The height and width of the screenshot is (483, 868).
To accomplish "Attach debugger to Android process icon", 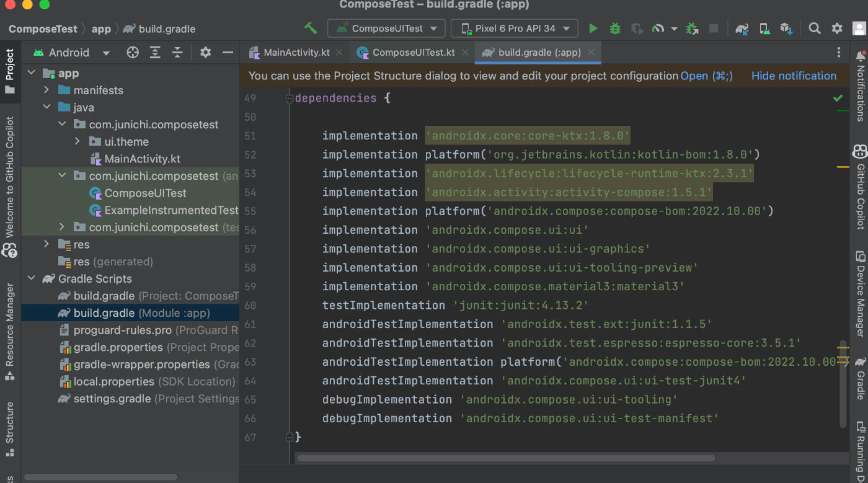I will point(693,28).
